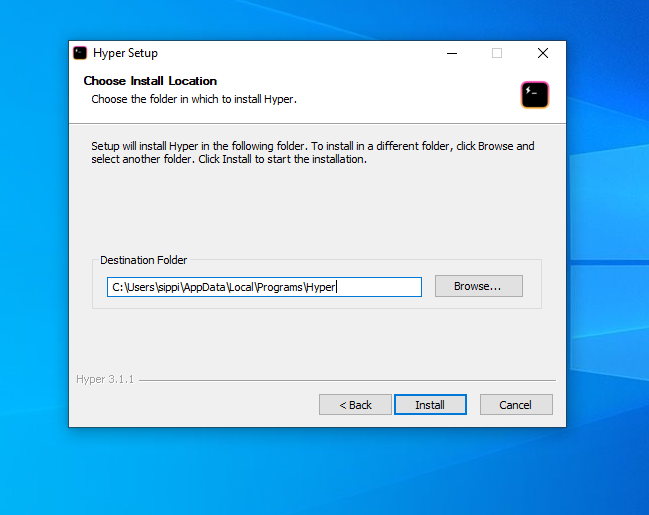This screenshot has height=515, width=649.
Task: Minimize the Hyper Setup window
Action: pos(452,53)
